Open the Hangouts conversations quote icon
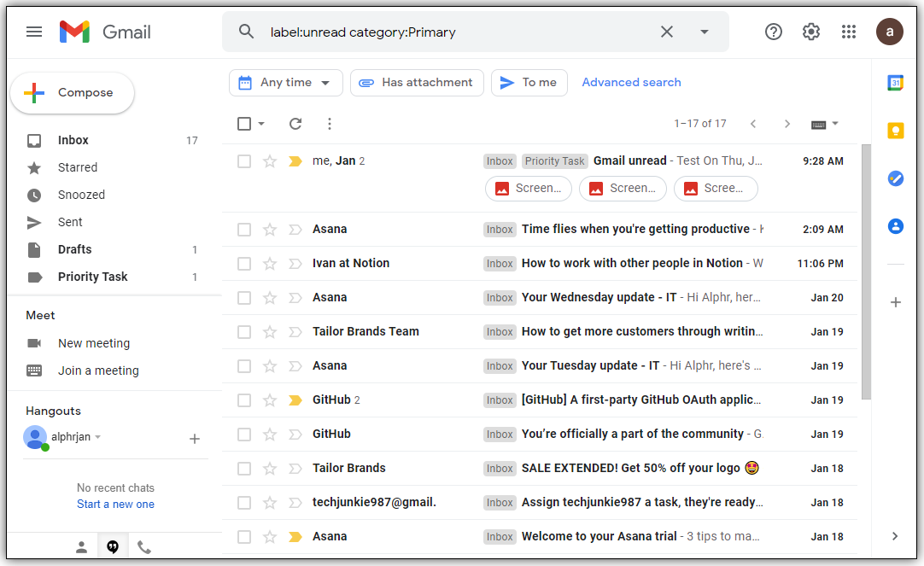Viewport: 924px width, 566px height. coord(113,547)
